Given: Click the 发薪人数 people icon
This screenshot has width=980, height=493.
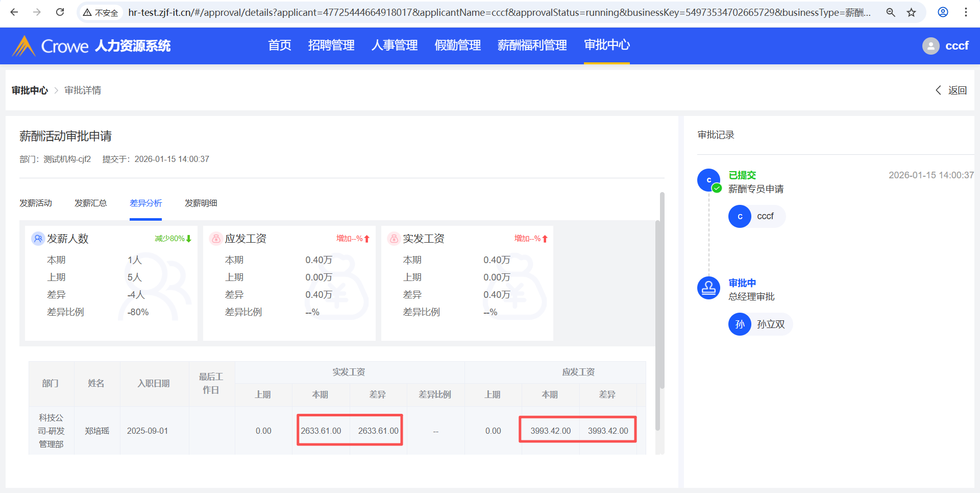Looking at the screenshot, I should coord(38,239).
